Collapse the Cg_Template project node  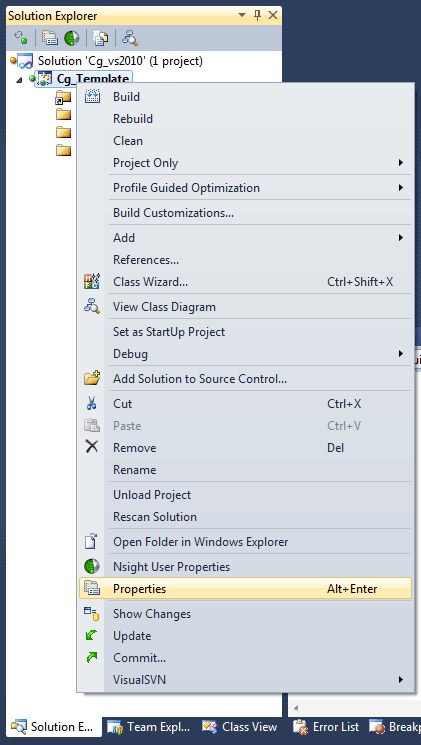(x=19, y=79)
